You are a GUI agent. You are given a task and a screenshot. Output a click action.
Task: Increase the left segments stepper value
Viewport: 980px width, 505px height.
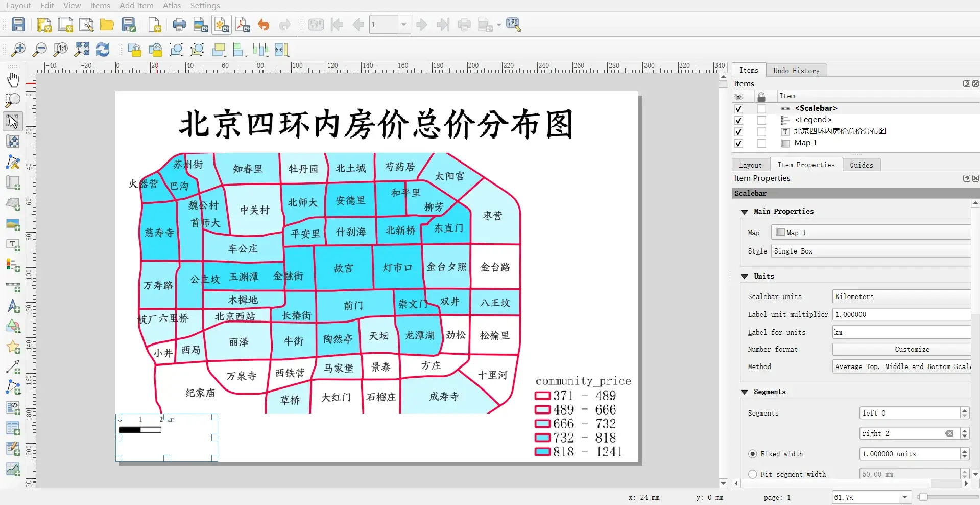coord(965,410)
